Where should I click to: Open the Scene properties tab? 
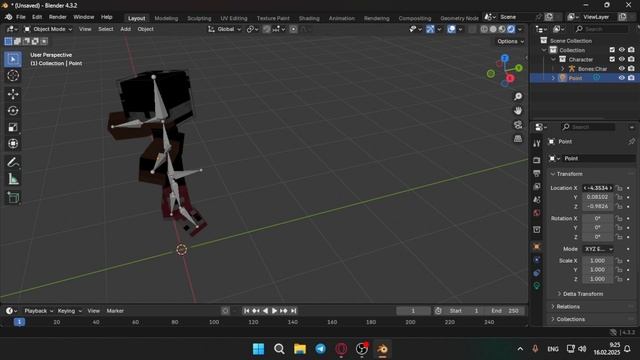(537, 199)
